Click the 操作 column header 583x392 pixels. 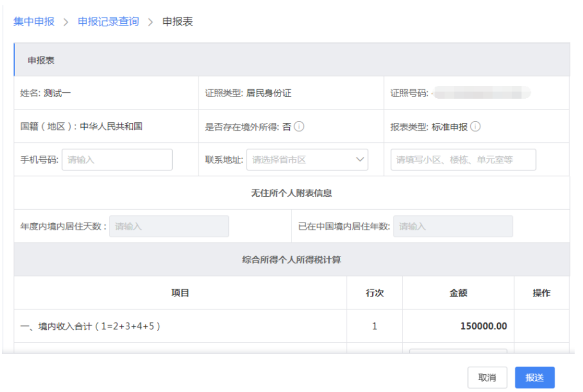(x=541, y=293)
